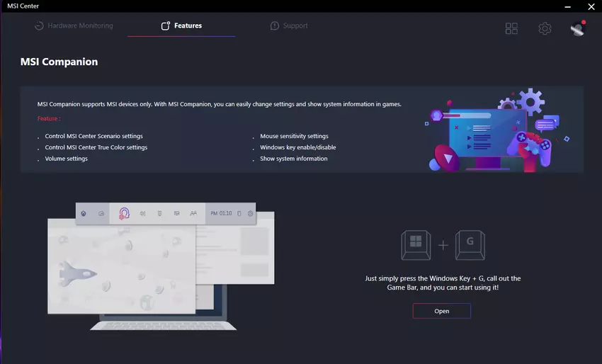Click the Open button
The width and height of the screenshot is (602, 364).
tap(441, 311)
